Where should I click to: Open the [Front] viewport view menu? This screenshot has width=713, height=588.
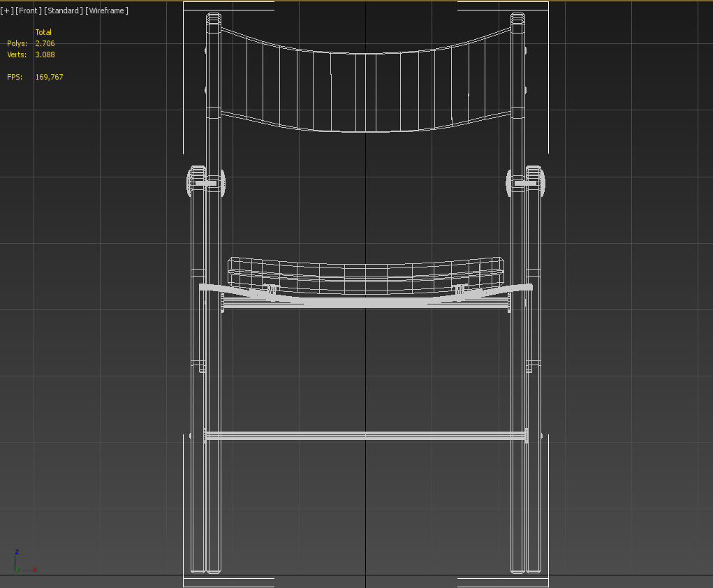(x=29, y=10)
